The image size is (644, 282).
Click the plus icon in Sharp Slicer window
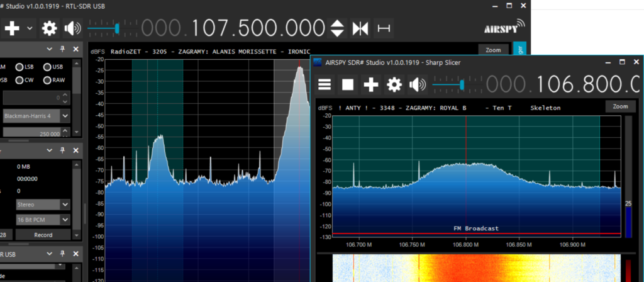click(x=371, y=85)
